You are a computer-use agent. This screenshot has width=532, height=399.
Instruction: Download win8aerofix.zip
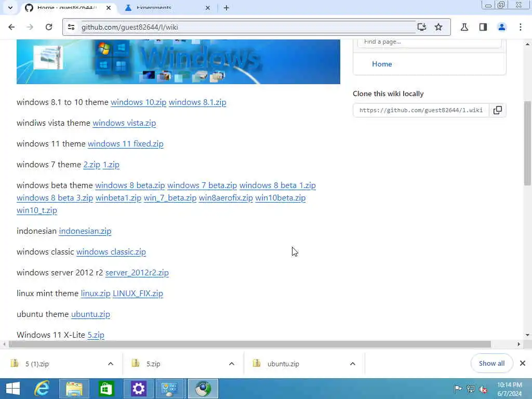pyautogui.click(x=225, y=198)
